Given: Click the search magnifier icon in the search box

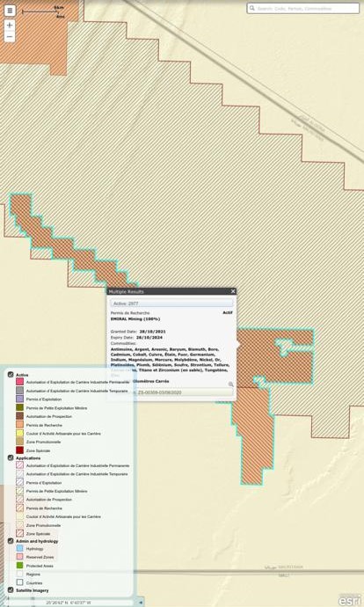Looking at the screenshot, I should coord(251,8).
